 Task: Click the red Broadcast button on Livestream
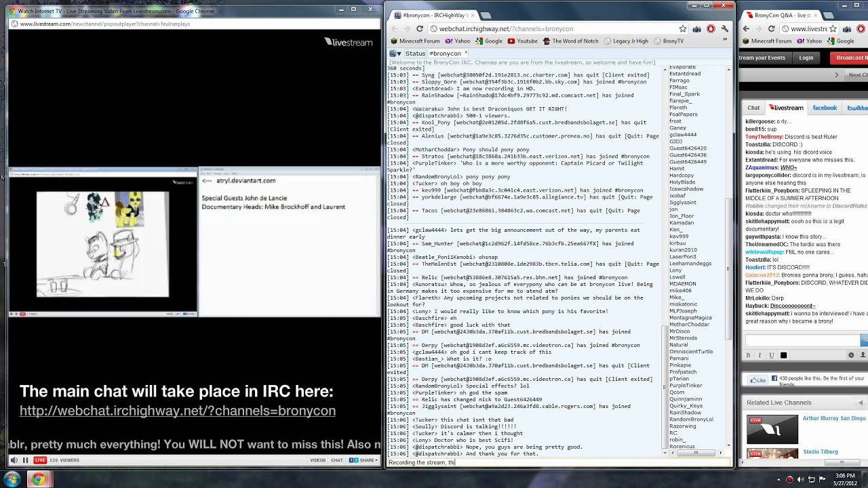coord(849,58)
